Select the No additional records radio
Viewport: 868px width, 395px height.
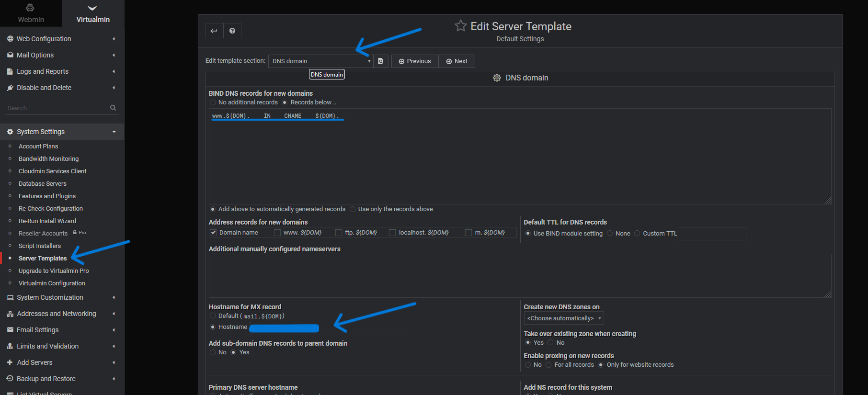(213, 102)
